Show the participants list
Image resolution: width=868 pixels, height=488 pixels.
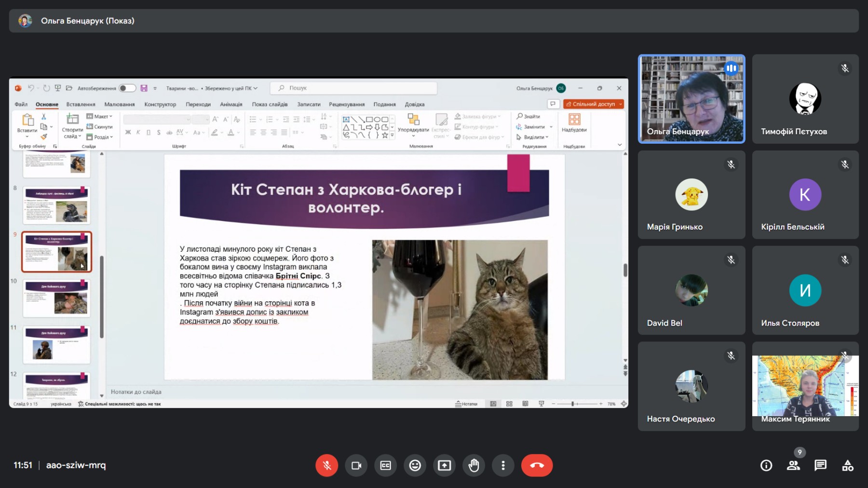click(793, 465)
